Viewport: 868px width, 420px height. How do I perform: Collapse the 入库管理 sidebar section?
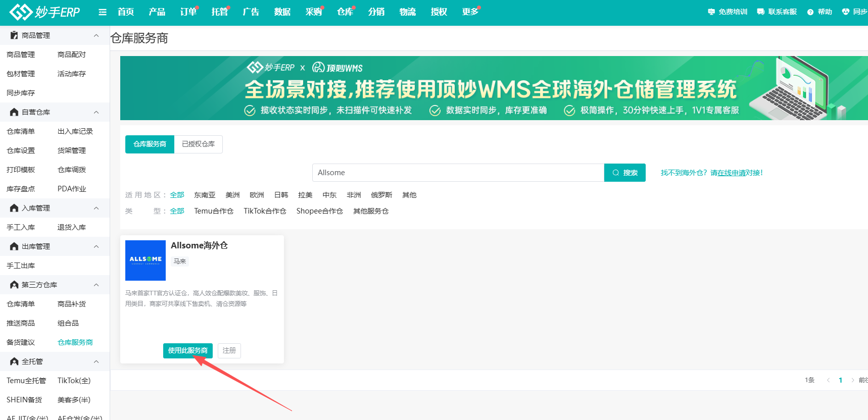tap(97, 208)
